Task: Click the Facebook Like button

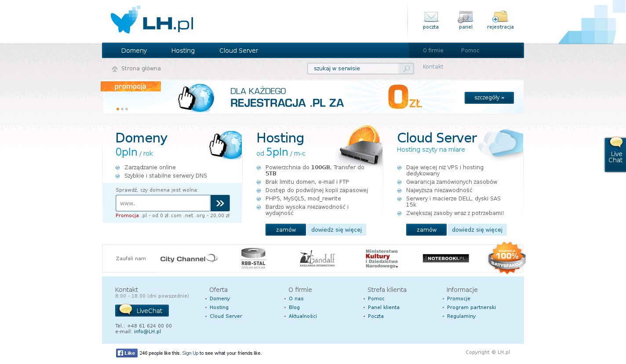Action: click(x=127, y=353)
